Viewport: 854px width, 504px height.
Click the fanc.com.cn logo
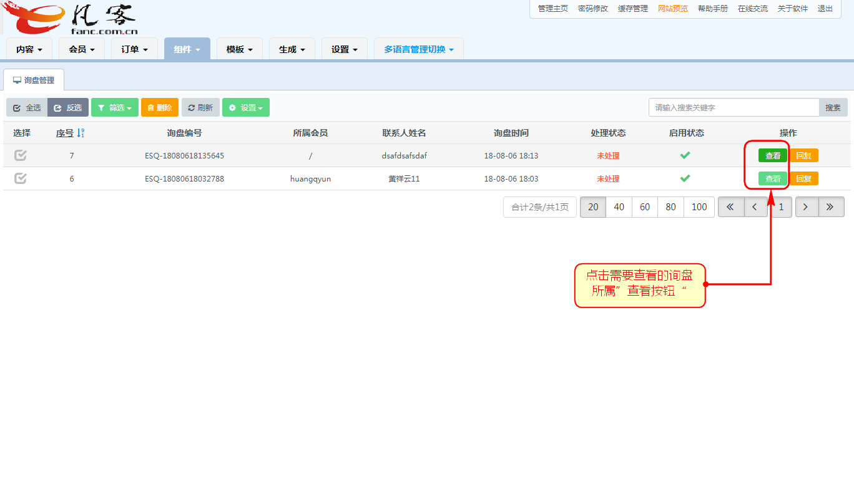point(69,17)
